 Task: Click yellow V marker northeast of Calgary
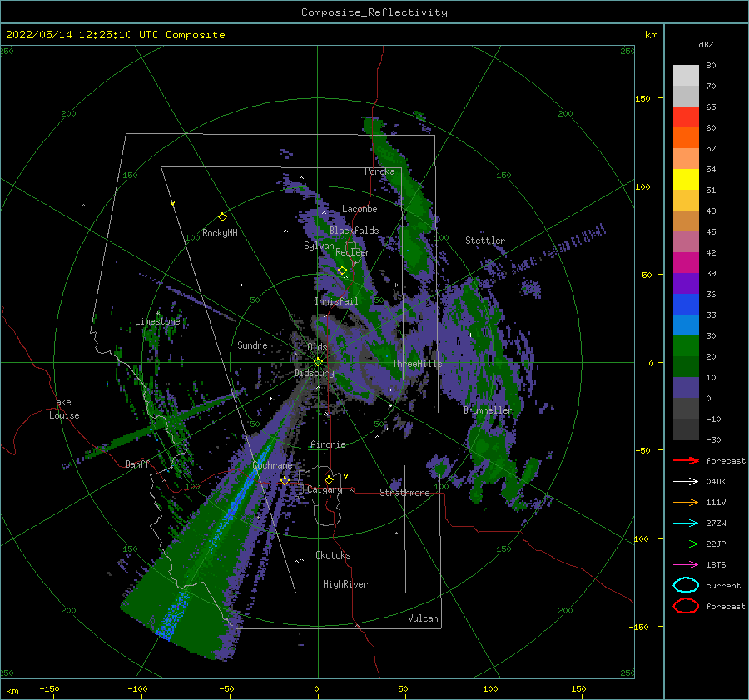point(346,476)
